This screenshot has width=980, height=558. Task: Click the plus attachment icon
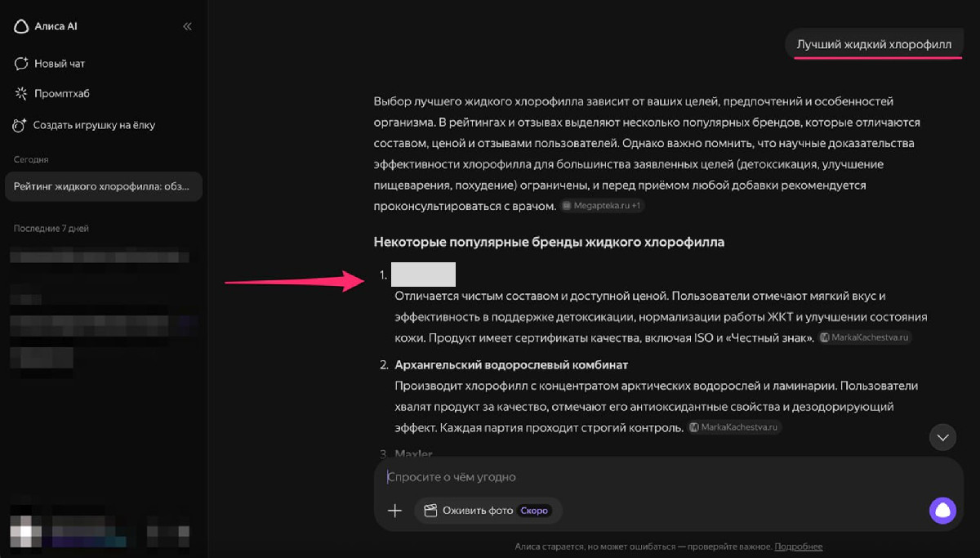click(394, 511)
